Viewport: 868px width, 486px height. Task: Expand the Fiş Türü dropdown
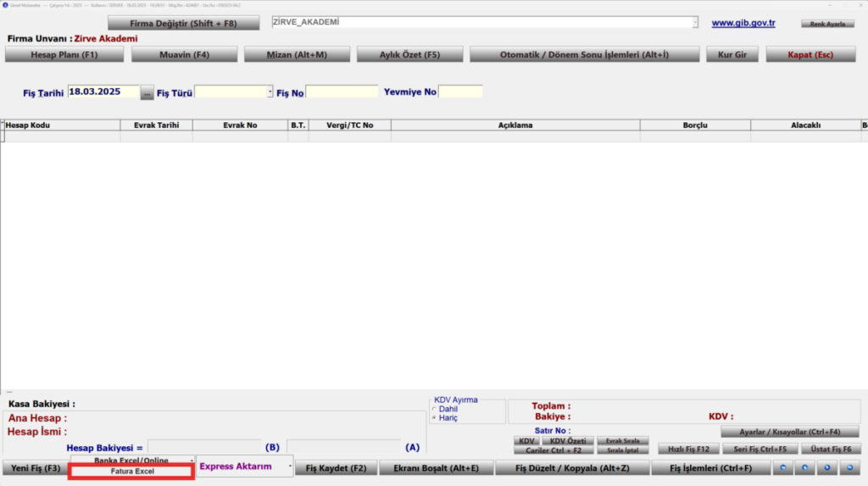click(270, 92)
